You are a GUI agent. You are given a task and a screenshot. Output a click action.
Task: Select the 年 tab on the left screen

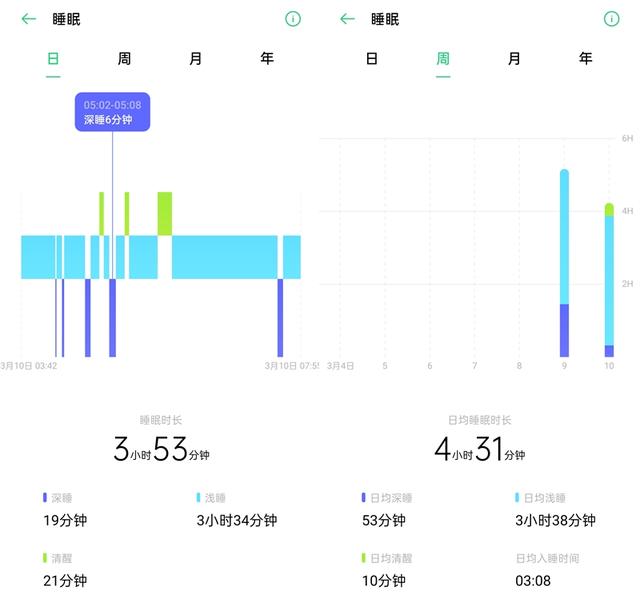point(267,59)
